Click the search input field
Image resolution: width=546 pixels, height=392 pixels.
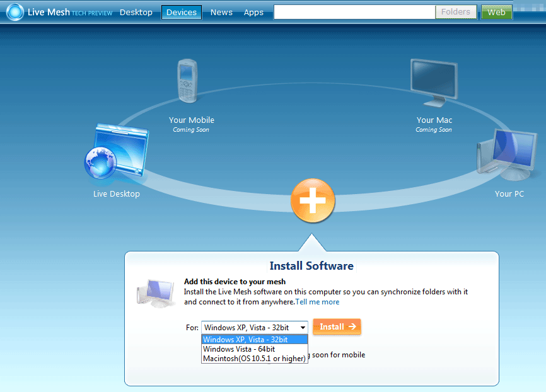(354, 12)
